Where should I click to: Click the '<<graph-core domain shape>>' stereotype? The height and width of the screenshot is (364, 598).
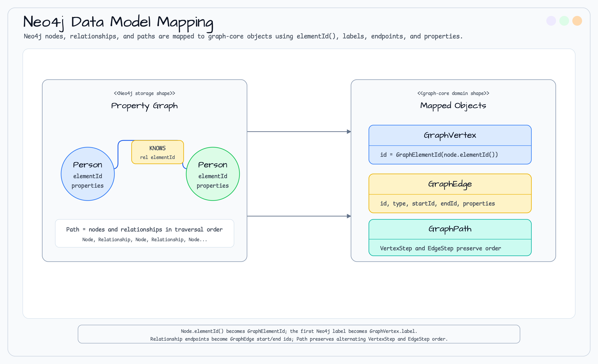tap(453, 93)
